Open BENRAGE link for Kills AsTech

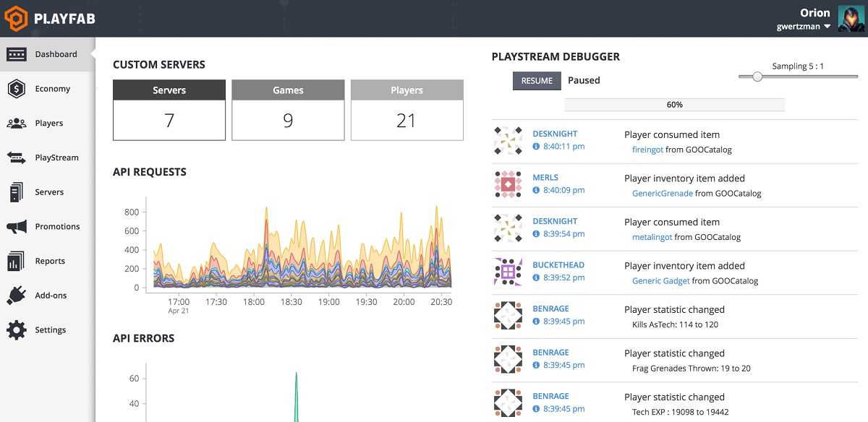click(550, 309)
